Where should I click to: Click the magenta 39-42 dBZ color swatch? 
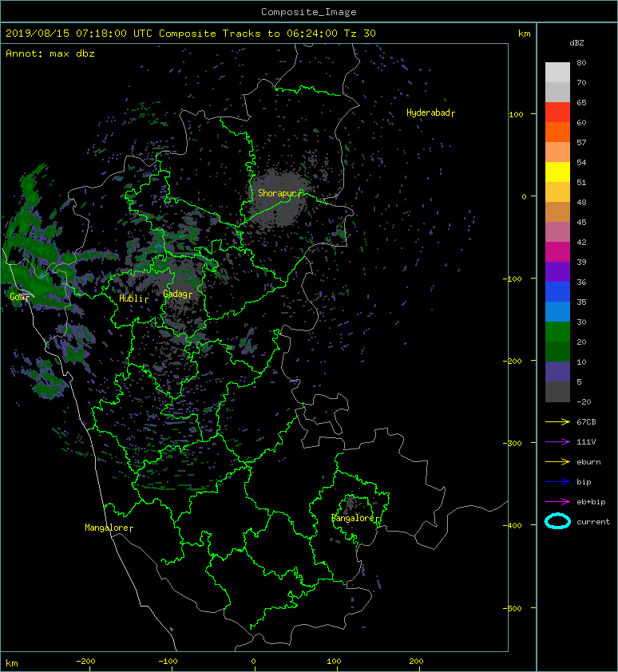pos(557,252)
